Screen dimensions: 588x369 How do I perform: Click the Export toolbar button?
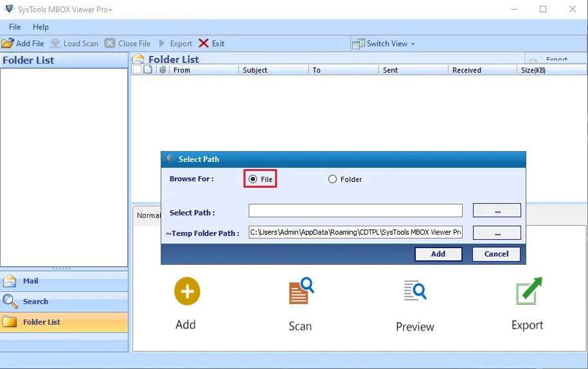pos(175,44)
